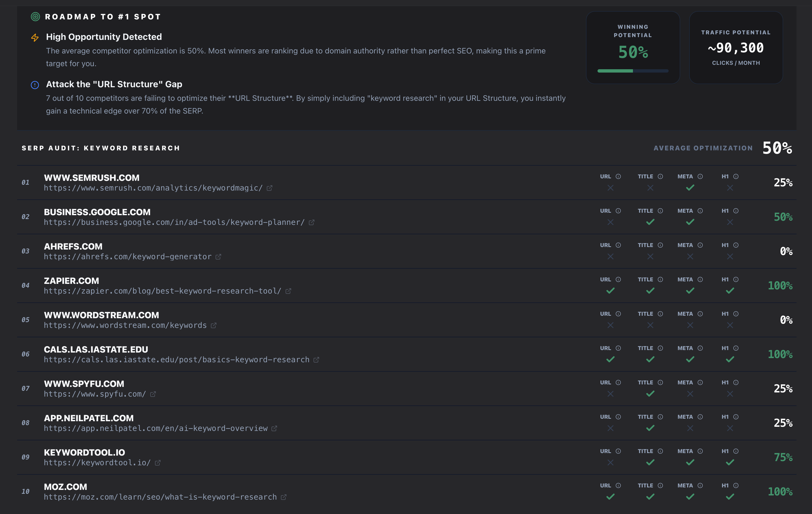Click the URL info icon in the semrush row
Screen dimensions: 812x514
pyautogui.click(x=618, y=176)
